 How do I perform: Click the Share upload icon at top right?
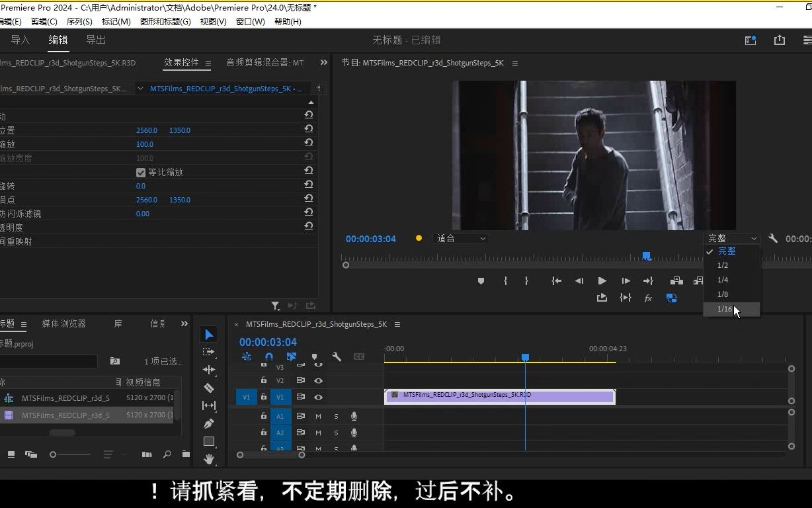coord(780,40)
